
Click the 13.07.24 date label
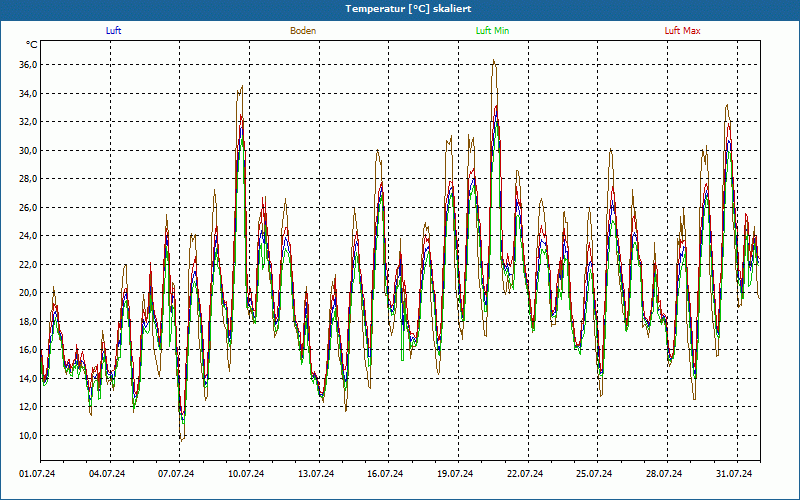316,474
